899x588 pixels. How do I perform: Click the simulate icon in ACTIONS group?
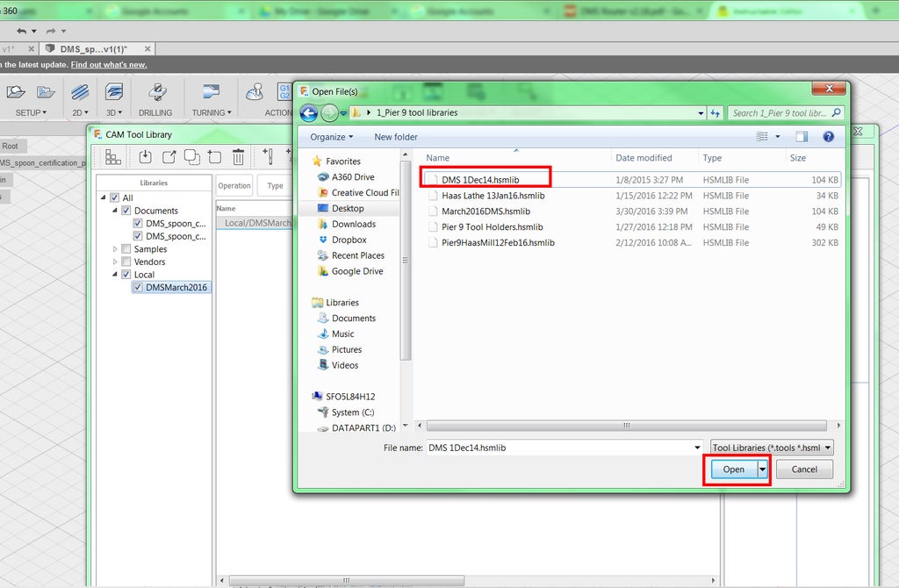click(x=255, y=91)
